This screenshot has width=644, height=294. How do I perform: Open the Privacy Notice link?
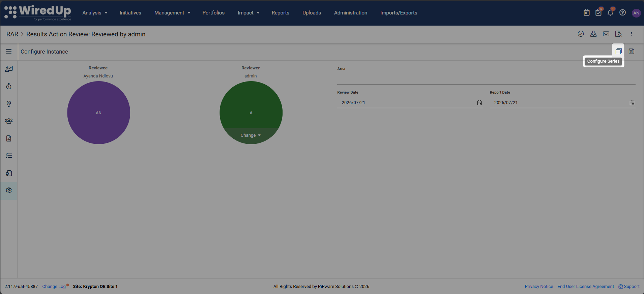point(539,287)
